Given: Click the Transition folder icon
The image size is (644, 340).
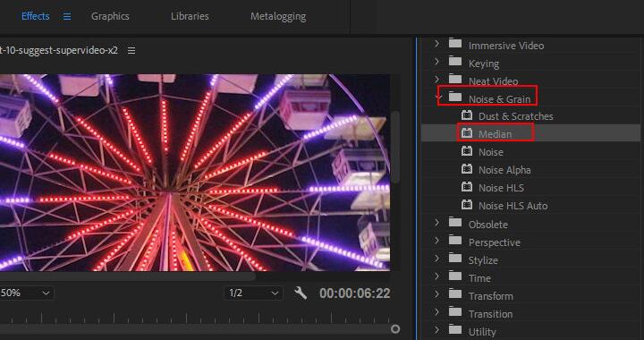Looking at the screenshot, I should (x=455, y=312).
